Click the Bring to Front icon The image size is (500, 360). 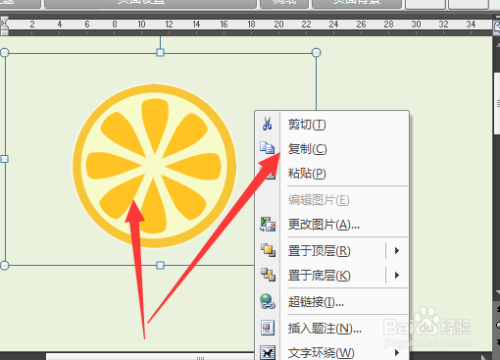[x=268, y=250]
